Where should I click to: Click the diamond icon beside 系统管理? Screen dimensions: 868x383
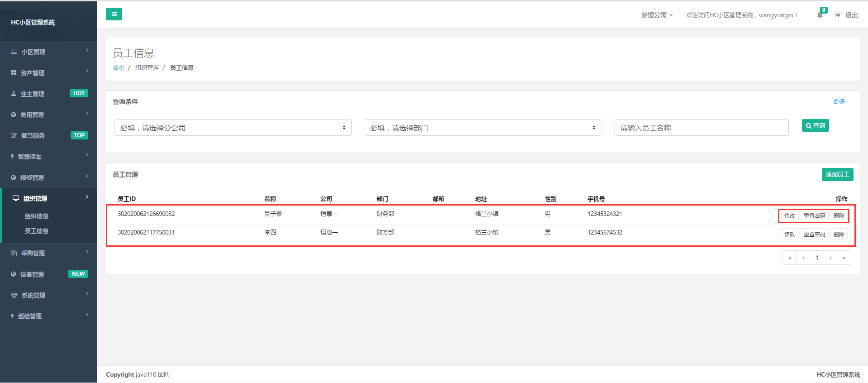click(x=14, y=295)
